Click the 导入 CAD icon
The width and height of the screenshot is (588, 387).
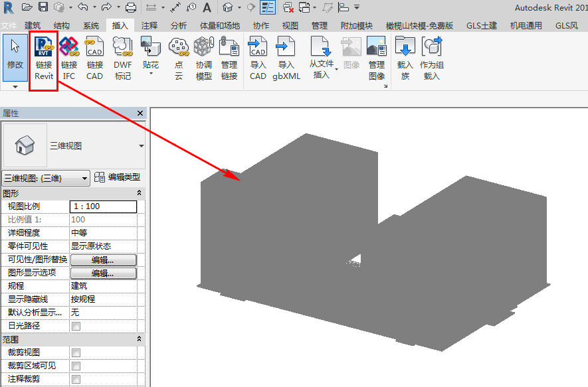tap(258, 59)
